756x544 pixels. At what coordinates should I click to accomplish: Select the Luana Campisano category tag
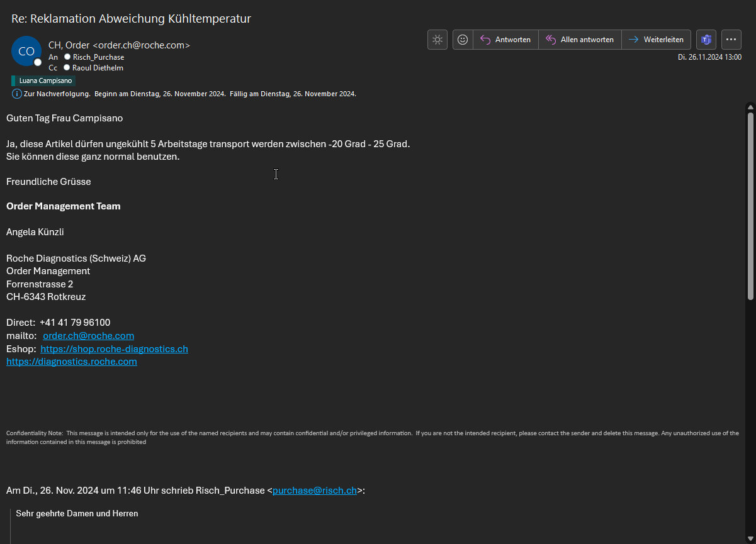point(43,80)
